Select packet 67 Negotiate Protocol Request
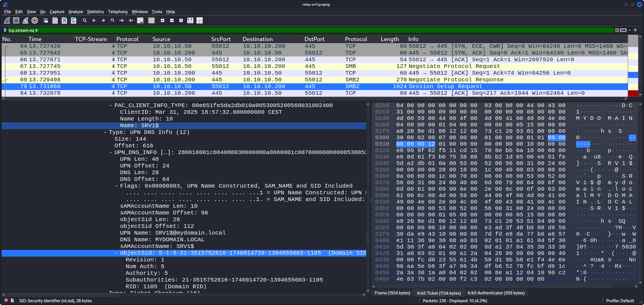 (x=315, y=66)
